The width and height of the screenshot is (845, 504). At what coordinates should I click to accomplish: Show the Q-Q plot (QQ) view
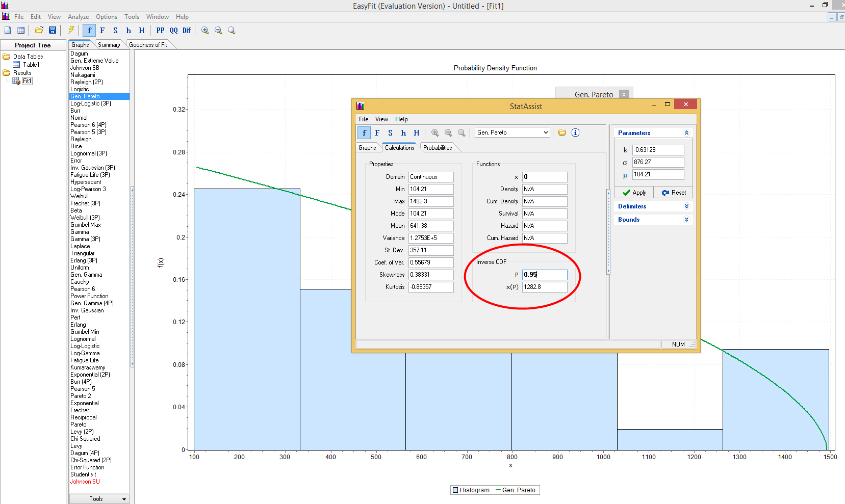pos(173,31)
